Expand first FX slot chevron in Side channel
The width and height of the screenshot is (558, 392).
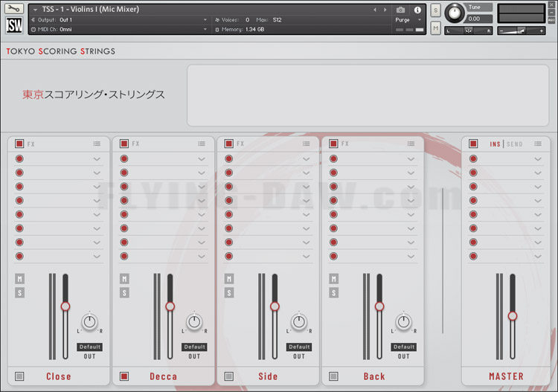point(306,159)
